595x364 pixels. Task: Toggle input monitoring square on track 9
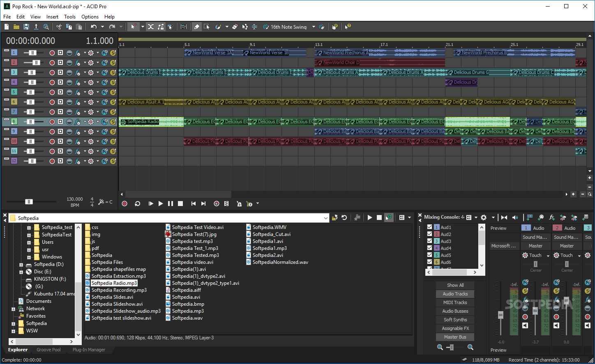(60, 132)
